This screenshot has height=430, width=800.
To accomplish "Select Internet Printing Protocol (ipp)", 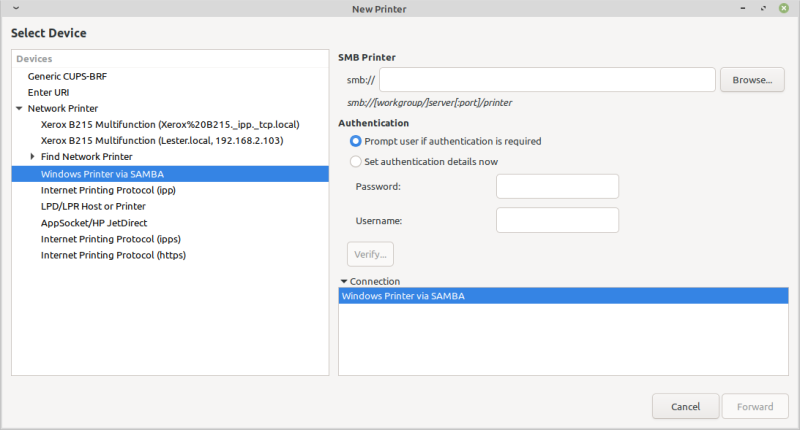I will [108, 190].
